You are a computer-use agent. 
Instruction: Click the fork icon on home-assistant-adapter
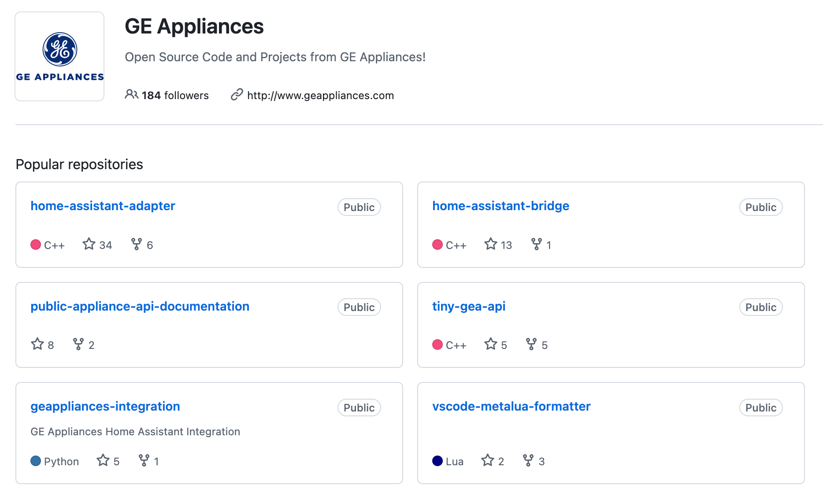(137, 244)
